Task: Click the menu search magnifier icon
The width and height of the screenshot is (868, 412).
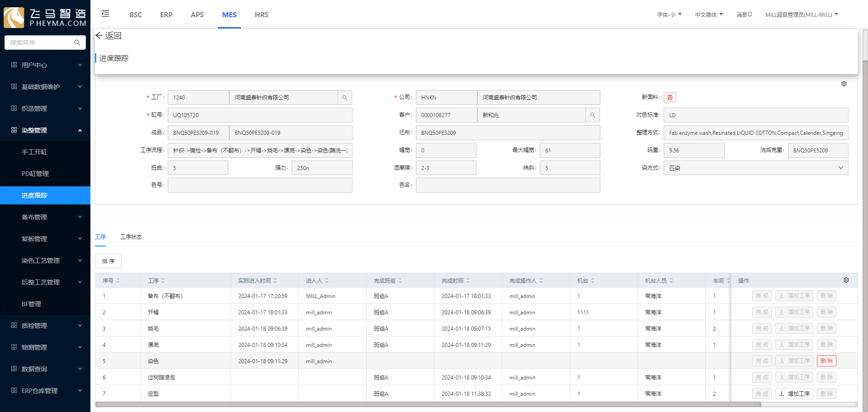Action: 77,43
